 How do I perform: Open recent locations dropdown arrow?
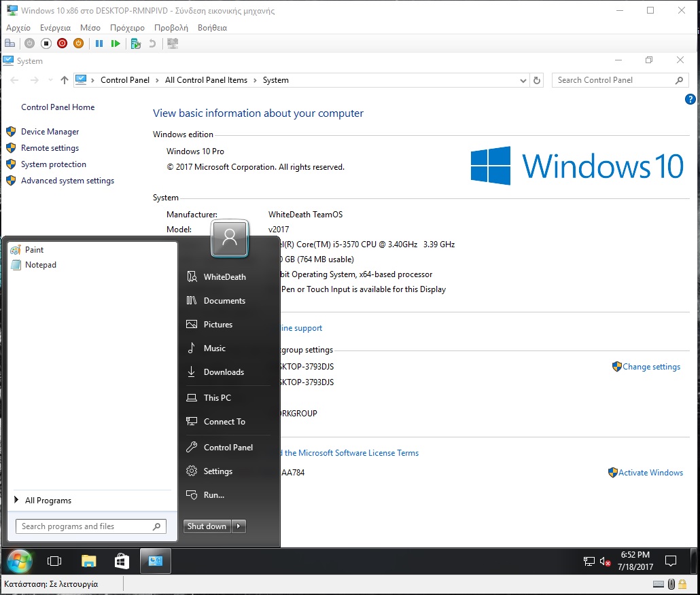(50, 80)
